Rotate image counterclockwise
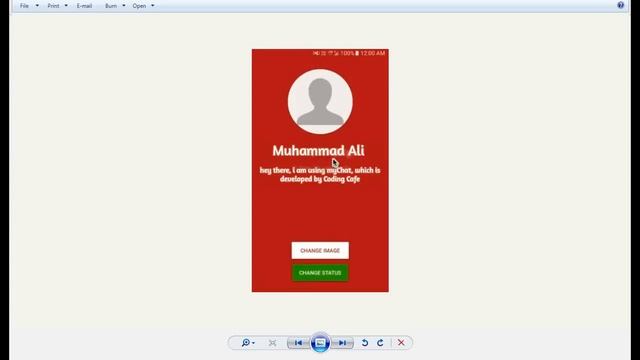The width and height of the screenshot is (640, 360). 365,343
